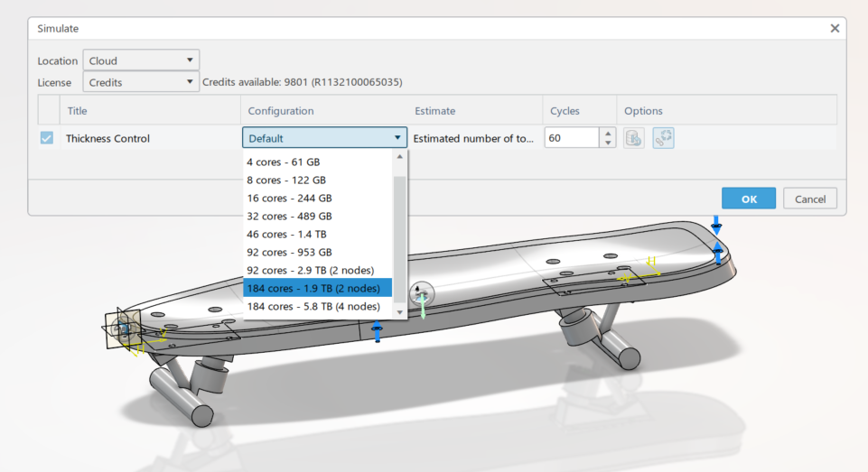Collapse the Default configuration dropdown
The width and height of the screenshot is (868, 472).
(x=324, y=138)
